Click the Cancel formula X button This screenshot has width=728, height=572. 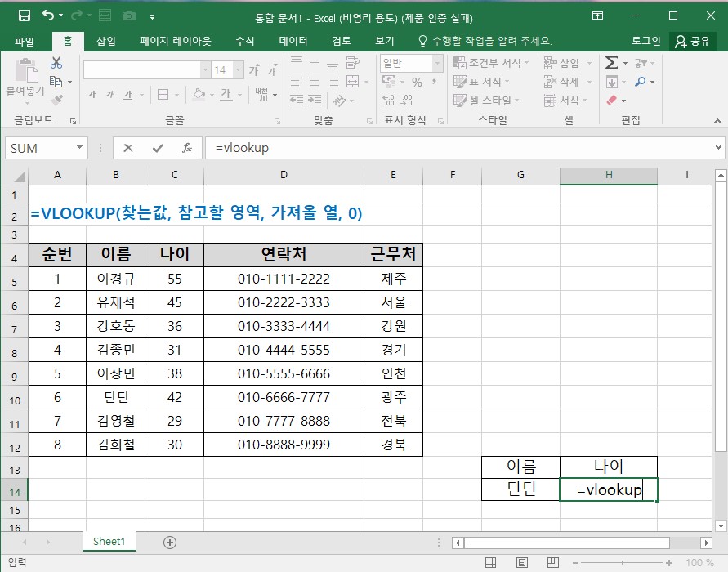pos(128,148)
